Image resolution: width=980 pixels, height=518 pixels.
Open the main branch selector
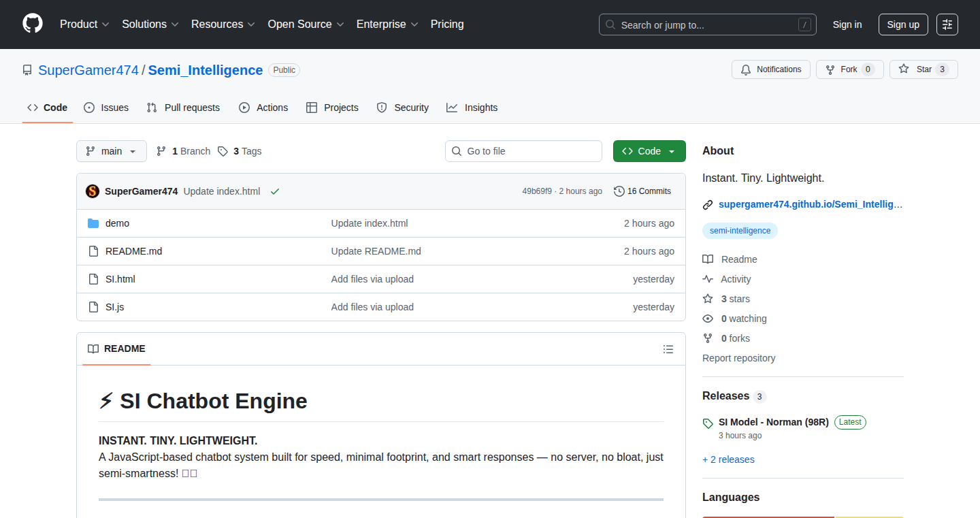click(112, 151)
